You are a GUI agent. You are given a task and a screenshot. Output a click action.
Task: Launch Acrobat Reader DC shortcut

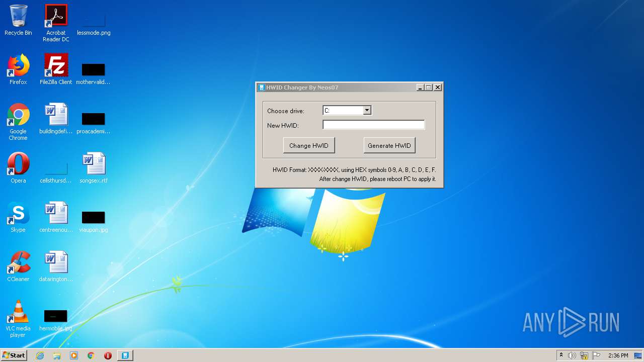click(x=56, y=23)
